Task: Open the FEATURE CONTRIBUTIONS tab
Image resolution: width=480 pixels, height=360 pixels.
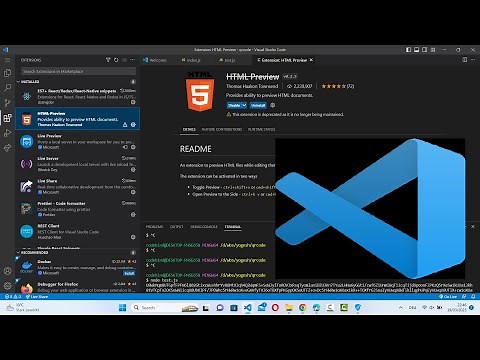Action: 222,129
